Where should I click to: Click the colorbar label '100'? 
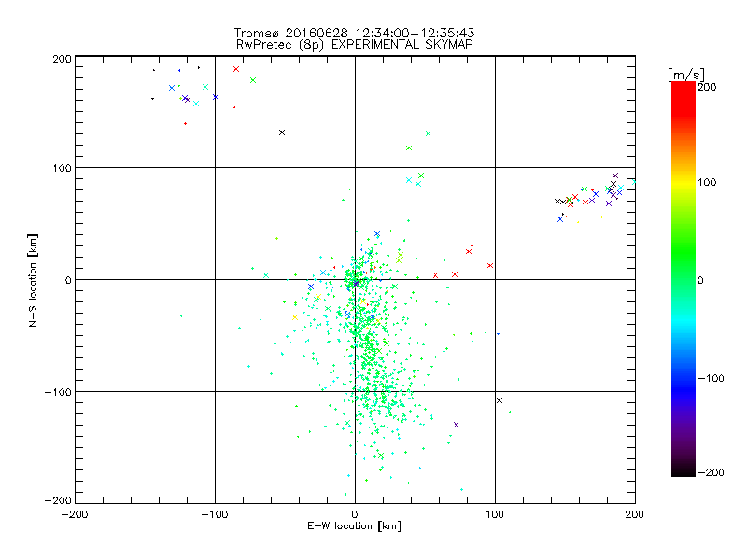click(707, 182)
